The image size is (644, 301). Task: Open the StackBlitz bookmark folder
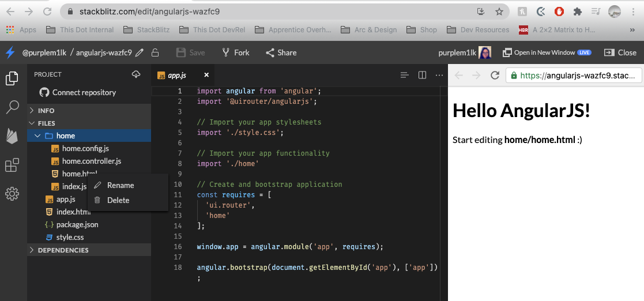pyautogui.click(x=146, y=29)
